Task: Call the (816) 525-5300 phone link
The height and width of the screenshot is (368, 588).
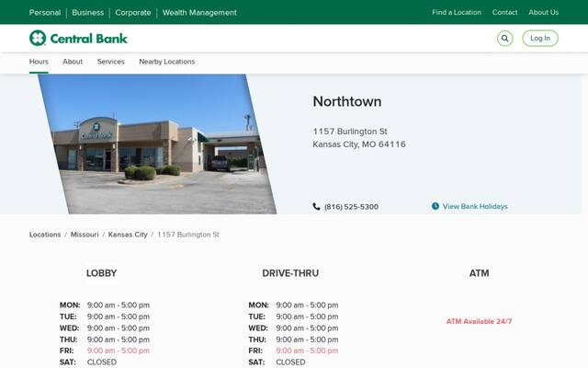Action: [x=351, y=206]
